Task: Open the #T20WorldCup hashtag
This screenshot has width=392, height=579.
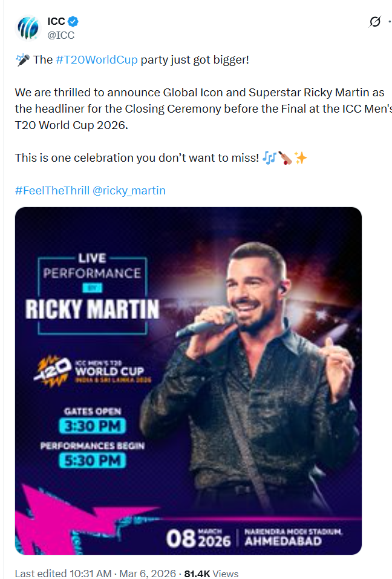Action: click(97, 60)
